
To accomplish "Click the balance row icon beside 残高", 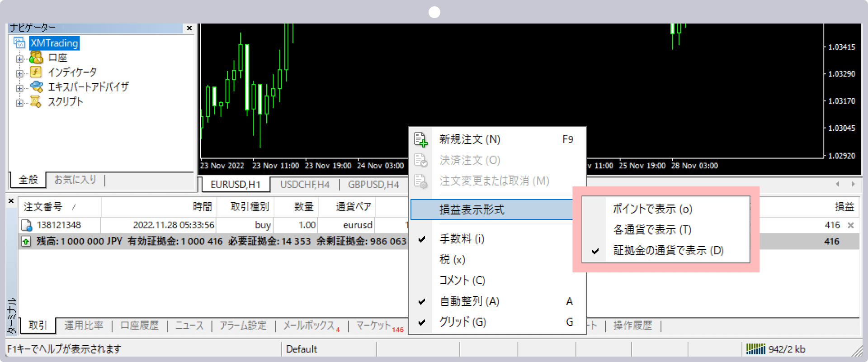I will pyautogui.click(x=26, y=242).
